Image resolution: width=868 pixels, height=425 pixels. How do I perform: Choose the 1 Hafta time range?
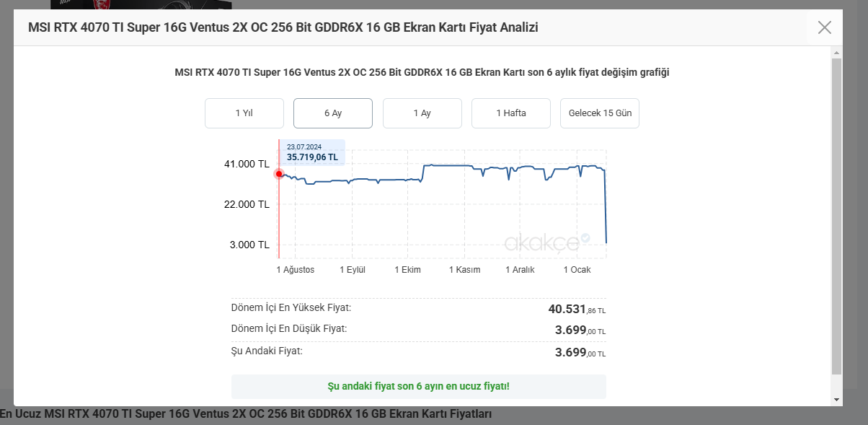[511, 113]
